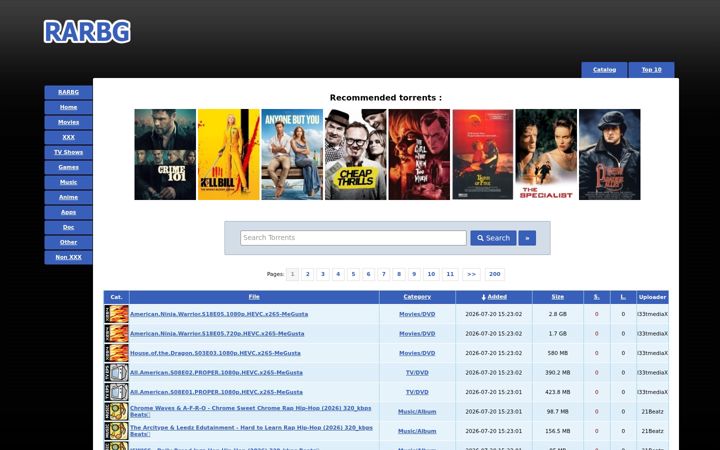The height and width of the screenshot is (450, 720).
Task: Open TV Shows in the sidebar
Action: point(68,152)
